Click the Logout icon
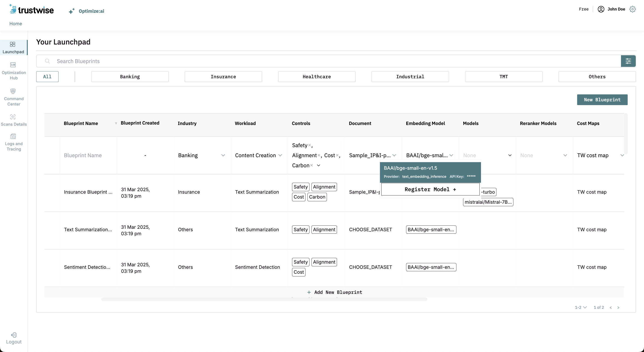This screenshot has width=644, height=352. (x=14, y=335)
